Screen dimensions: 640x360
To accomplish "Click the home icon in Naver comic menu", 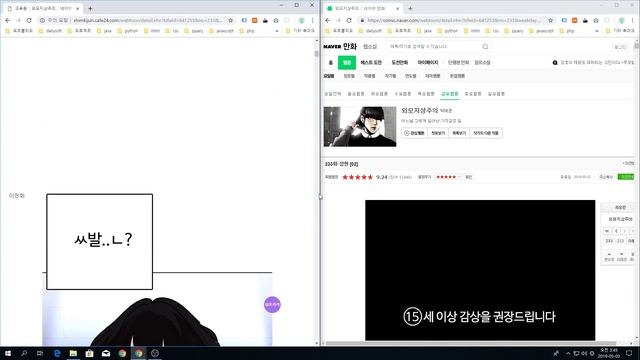I will coord(331,62).
